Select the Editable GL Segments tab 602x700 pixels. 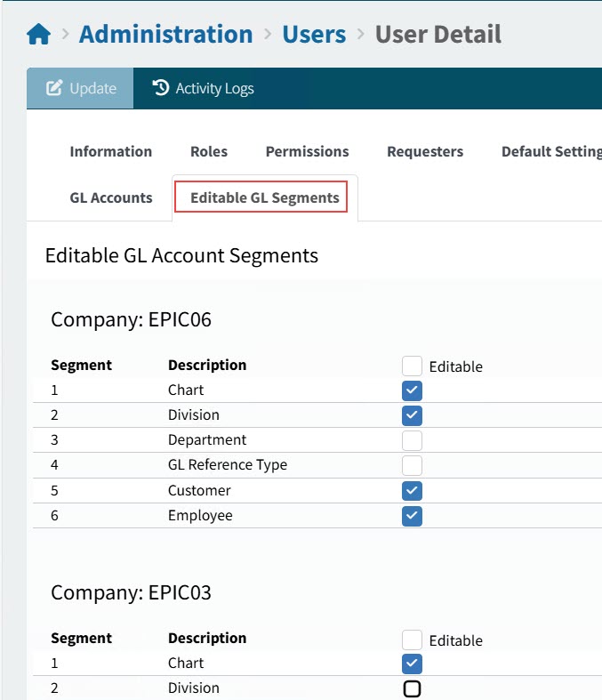coord(264,197)
